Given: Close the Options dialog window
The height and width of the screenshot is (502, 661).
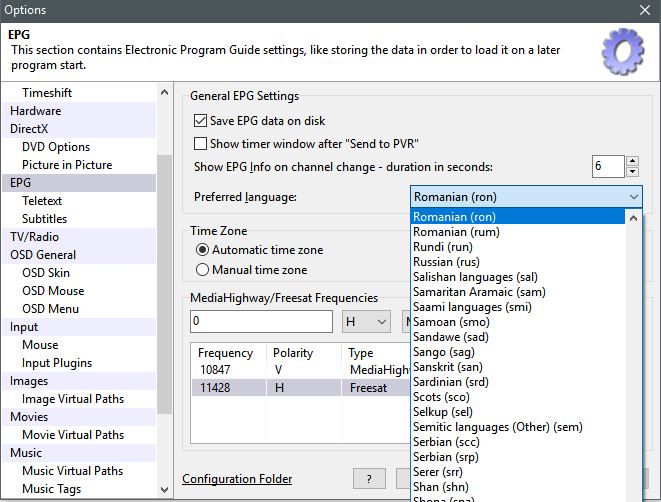Looking at the screenshot, I should click(x=645, y=10).
